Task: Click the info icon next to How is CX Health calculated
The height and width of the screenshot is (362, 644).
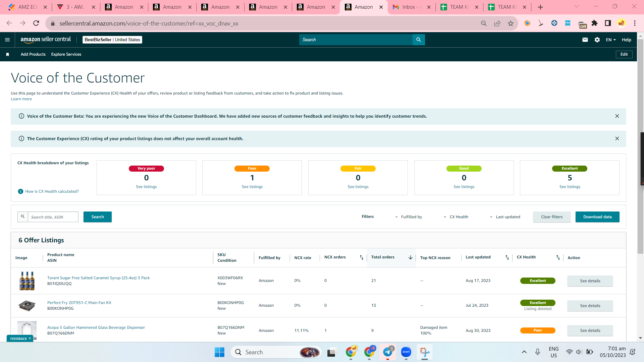Action: tap(20, 191)
